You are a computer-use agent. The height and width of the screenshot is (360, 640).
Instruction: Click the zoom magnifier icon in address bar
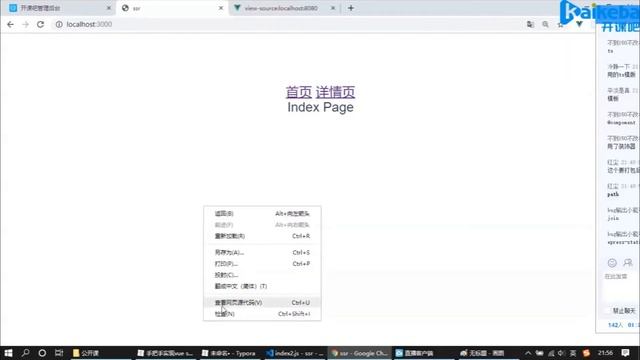point(545,24)
